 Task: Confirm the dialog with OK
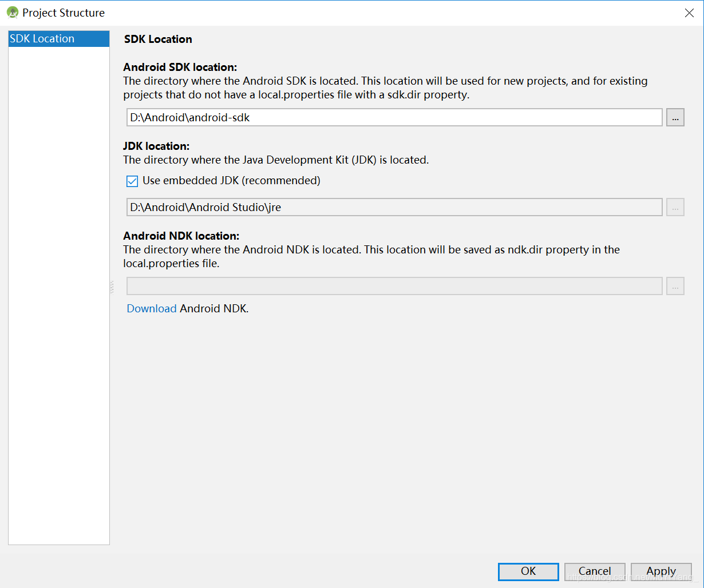coord(528,571)
